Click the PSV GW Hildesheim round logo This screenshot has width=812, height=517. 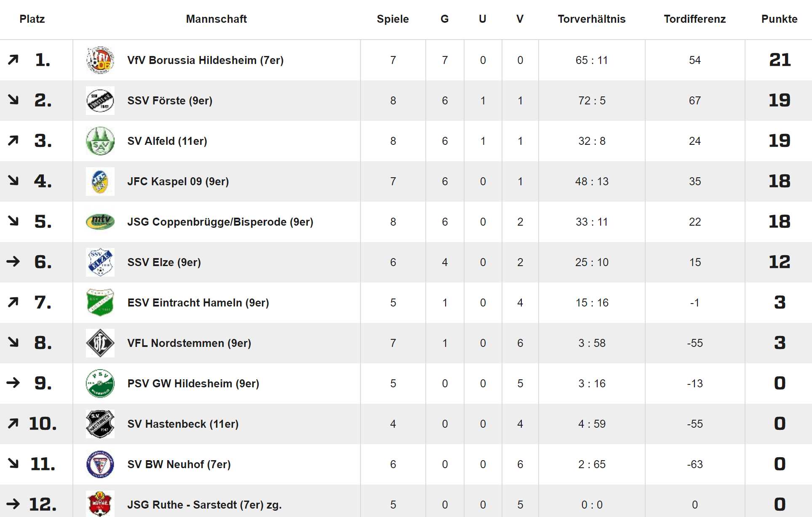[x=100, y=384]
